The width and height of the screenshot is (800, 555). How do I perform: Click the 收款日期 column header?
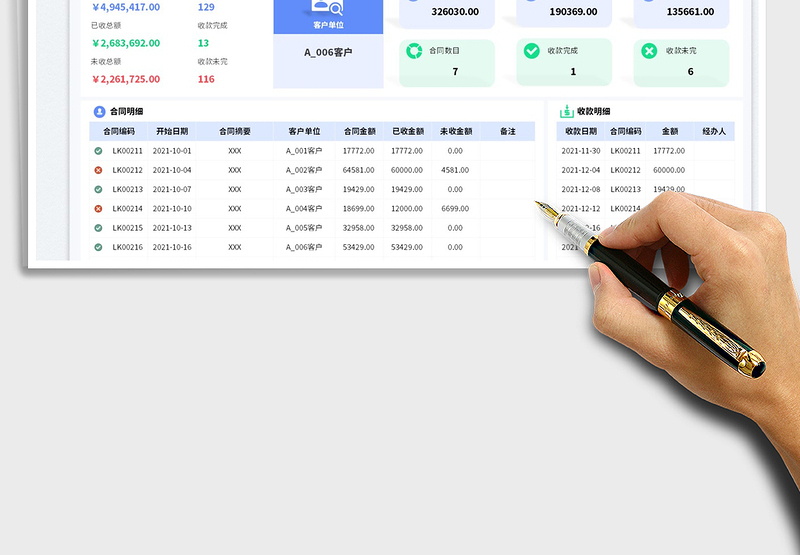[581, 132]
